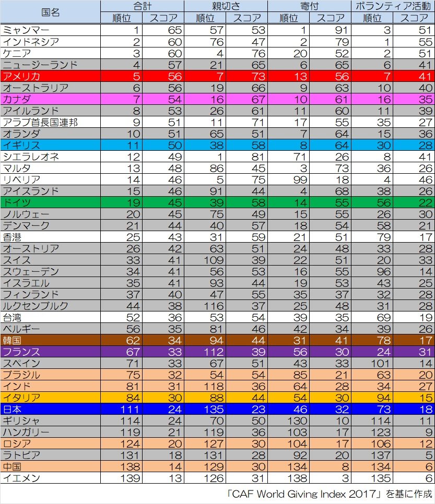Click the brown 韓国 row label
Viewport: 435px width, 504px height.
(50, 341)
